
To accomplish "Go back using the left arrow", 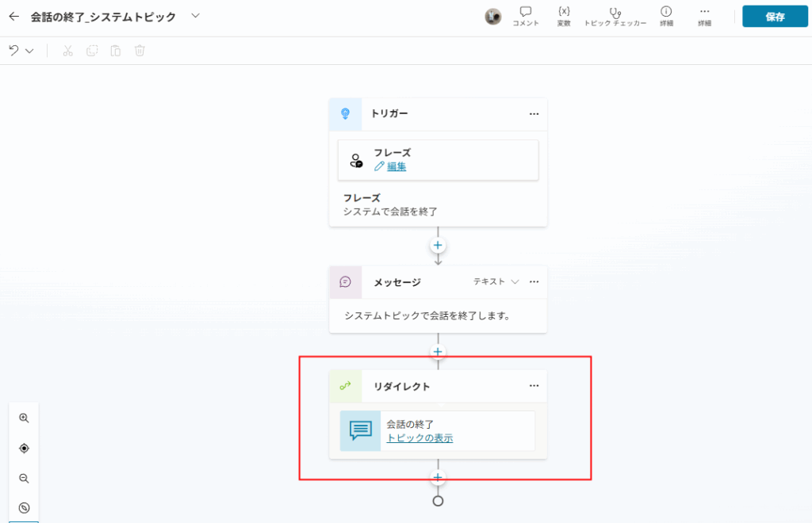I will tap(14, 17).
